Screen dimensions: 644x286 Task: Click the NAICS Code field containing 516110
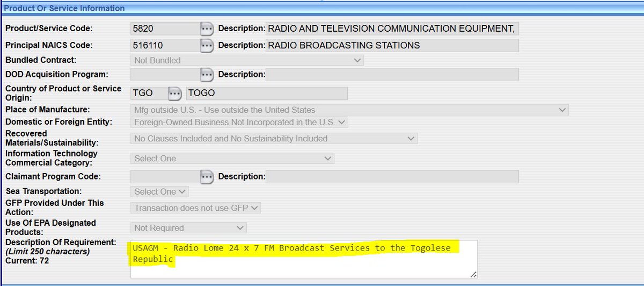coord(164,46)
